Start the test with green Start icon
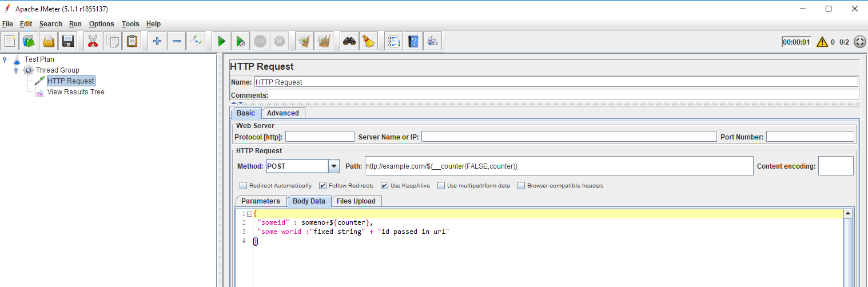Image resolution: width=868 pixels, height=287 pixels. (221, 41)
